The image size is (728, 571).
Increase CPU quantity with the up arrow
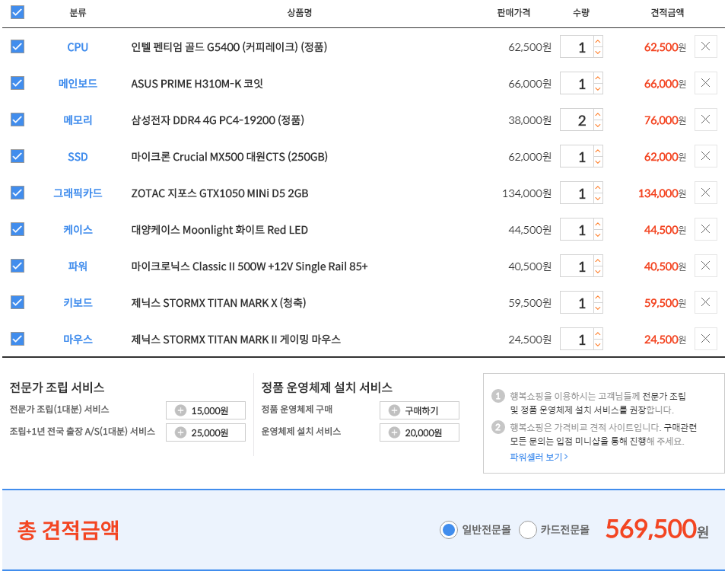pos(598,41)
